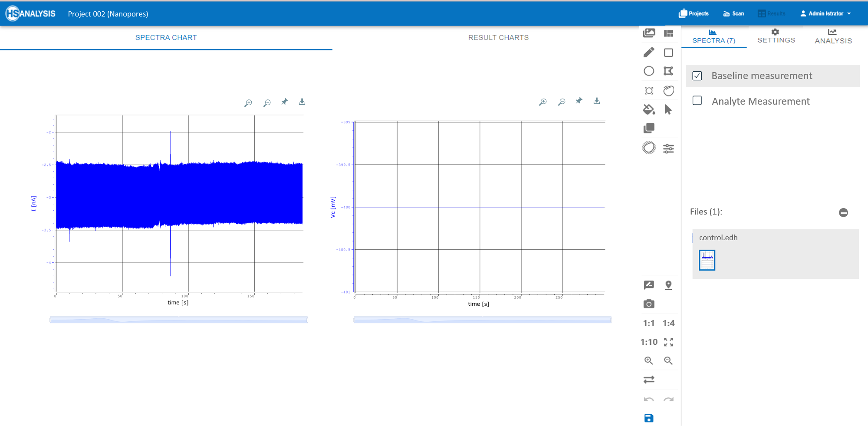Uncheck the Baseline measurement checkbox

pos(697,76)
